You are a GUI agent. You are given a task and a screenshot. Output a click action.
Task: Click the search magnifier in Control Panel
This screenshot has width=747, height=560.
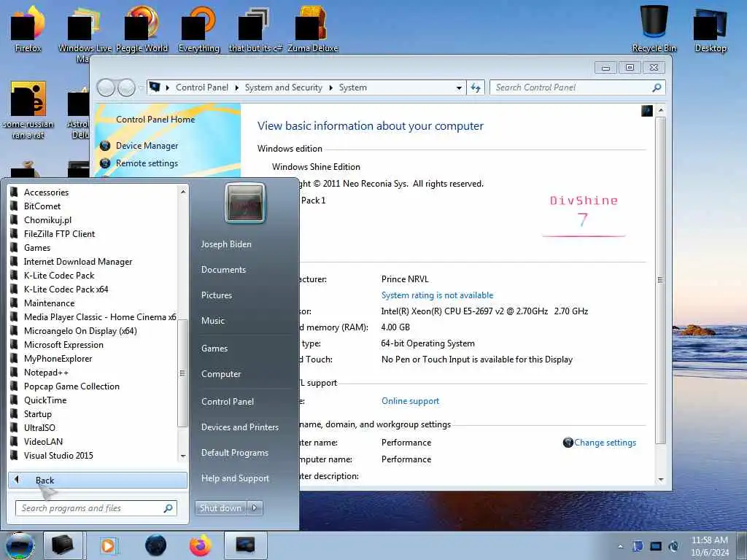657,87
